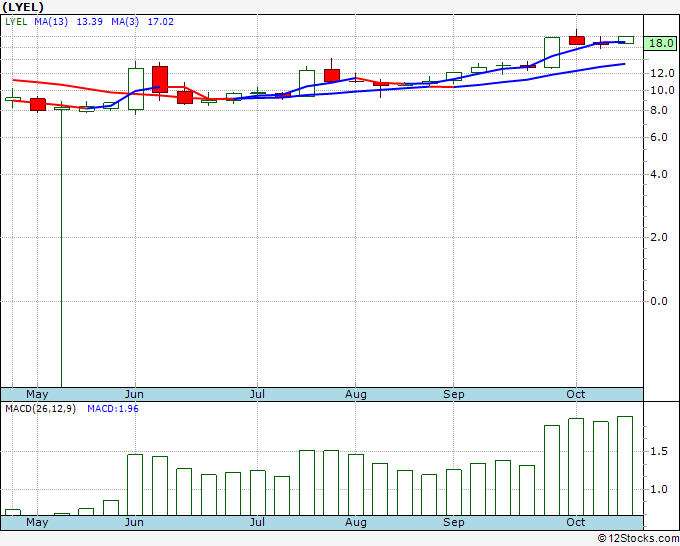
Task: Click the red candlestick at start of October
Action: click(577, 40)
